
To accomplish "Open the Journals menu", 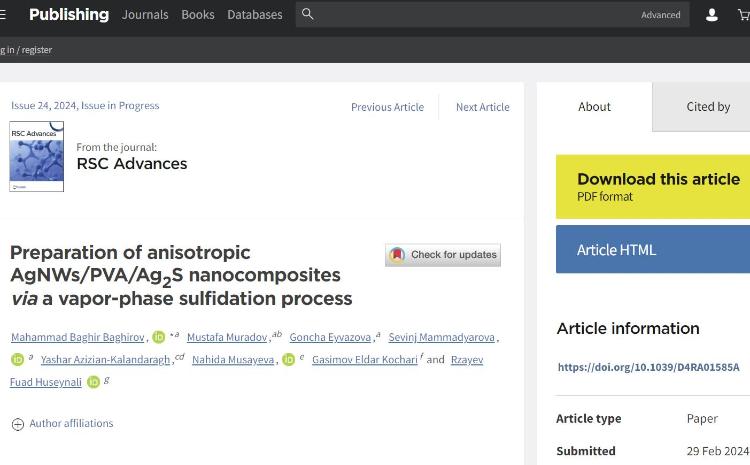I will [145, 15].
